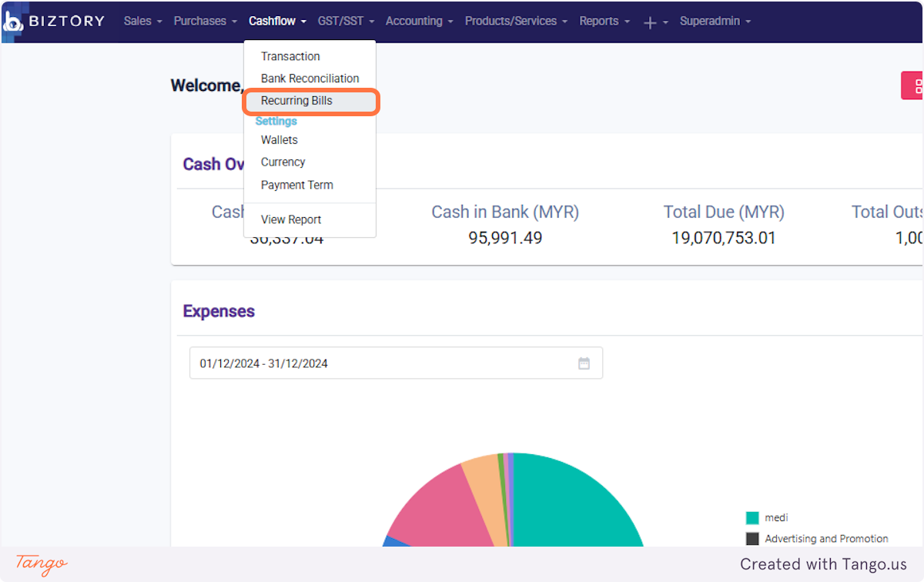
Task: Open the Accounting menu
Action: pos(419,22)
